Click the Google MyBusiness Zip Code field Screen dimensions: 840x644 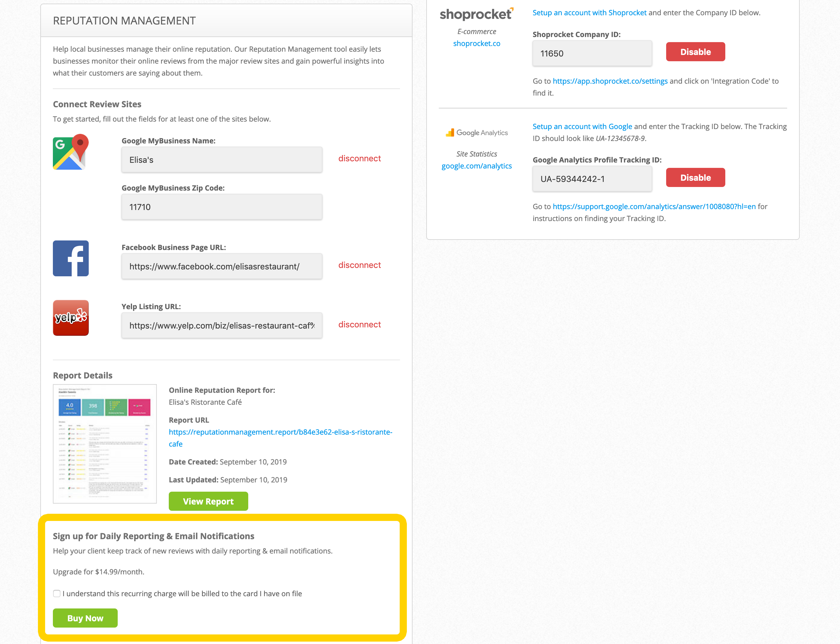[221, 207]
